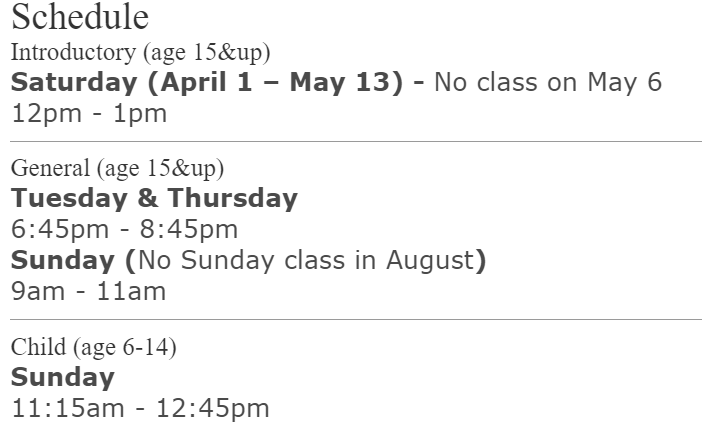Select the 'No class on May 6' note

[x=548, y=82]
